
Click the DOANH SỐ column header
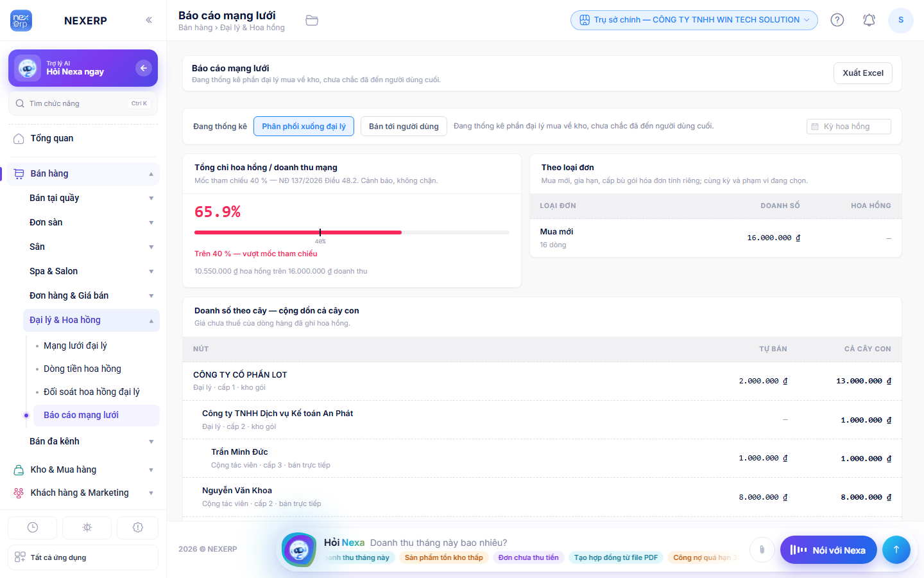780,206
